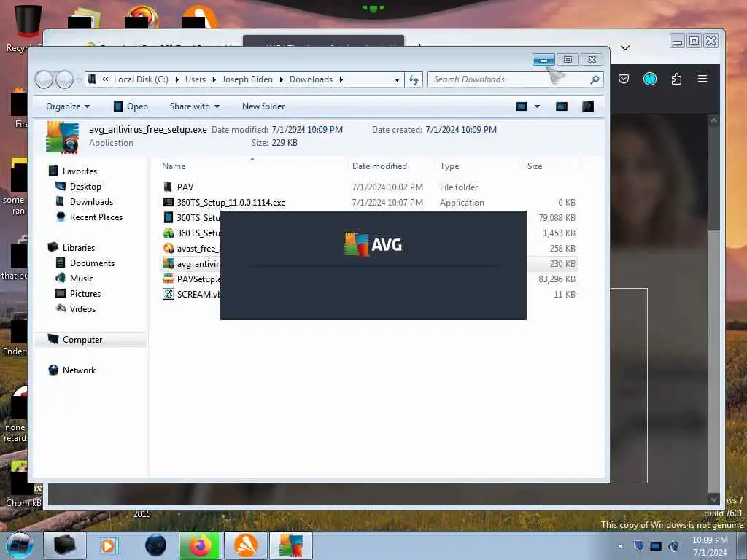
Task: Sort by the Size column header
Action: click(x=535, y=166)
